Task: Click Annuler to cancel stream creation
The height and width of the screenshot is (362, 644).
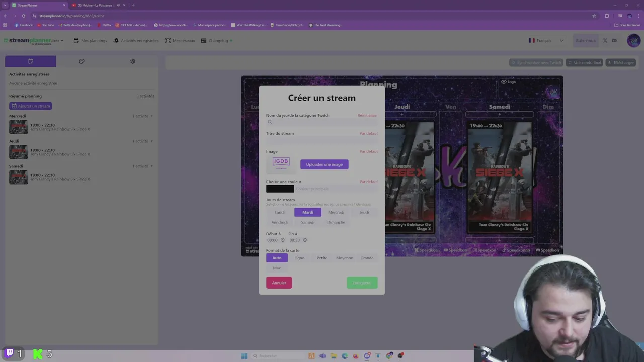Action: (279, 283)
